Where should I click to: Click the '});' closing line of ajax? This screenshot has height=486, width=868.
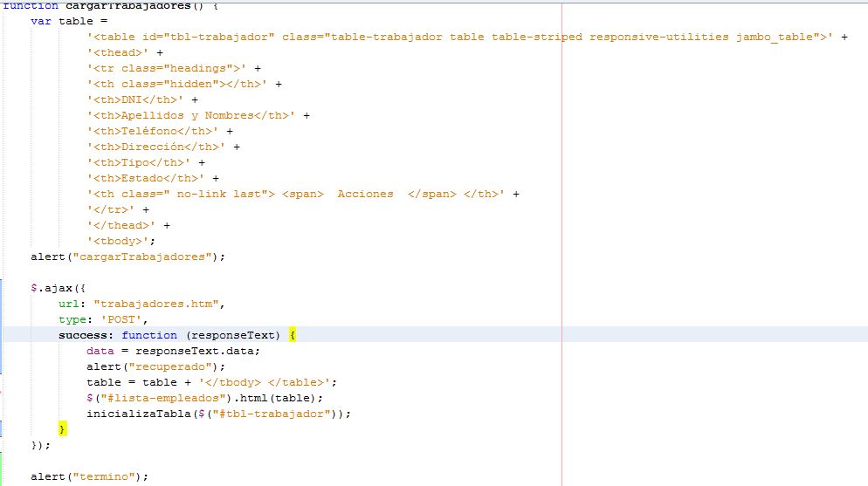[x=41, y=445]
